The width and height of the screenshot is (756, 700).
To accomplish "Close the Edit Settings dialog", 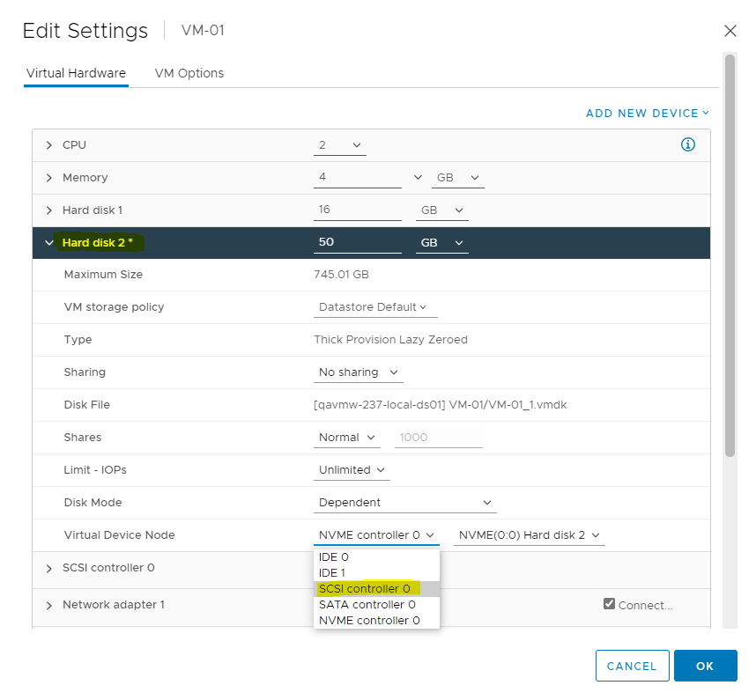I will click(x=730, y=31).
